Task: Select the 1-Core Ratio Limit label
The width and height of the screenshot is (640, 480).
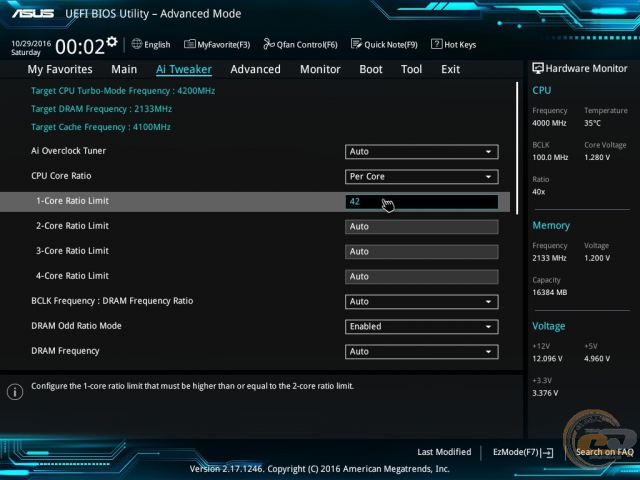Action: 72,201
